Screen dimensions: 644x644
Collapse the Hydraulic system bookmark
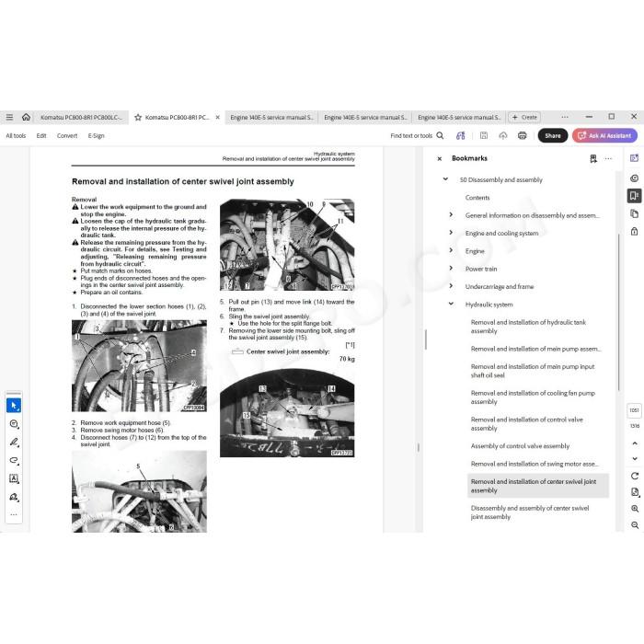(x=451, y=304)
